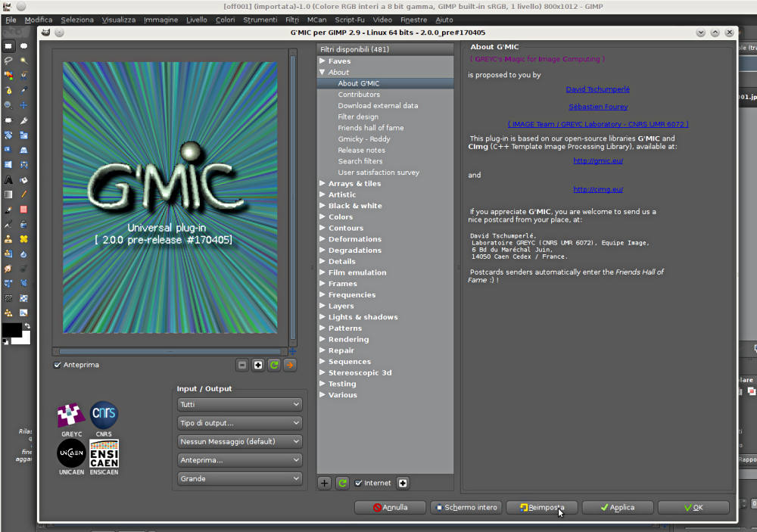Select the Heal tool
The image size is (757, 532).
pyautogui.click(x=23, y=239)
